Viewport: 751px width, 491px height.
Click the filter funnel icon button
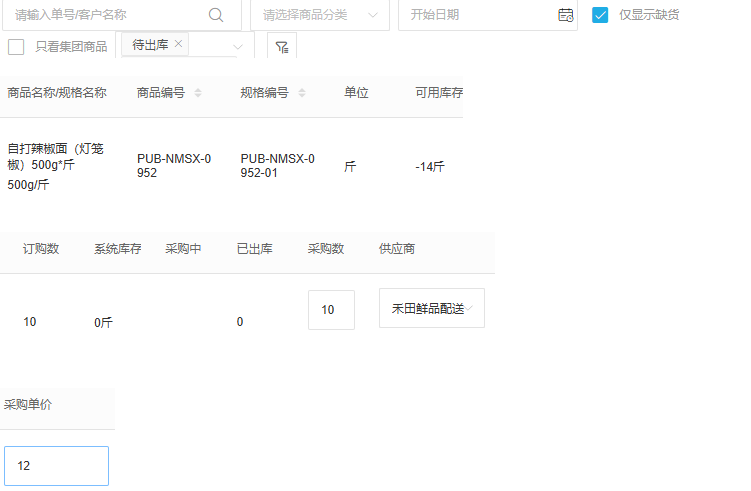click(282, 47)
